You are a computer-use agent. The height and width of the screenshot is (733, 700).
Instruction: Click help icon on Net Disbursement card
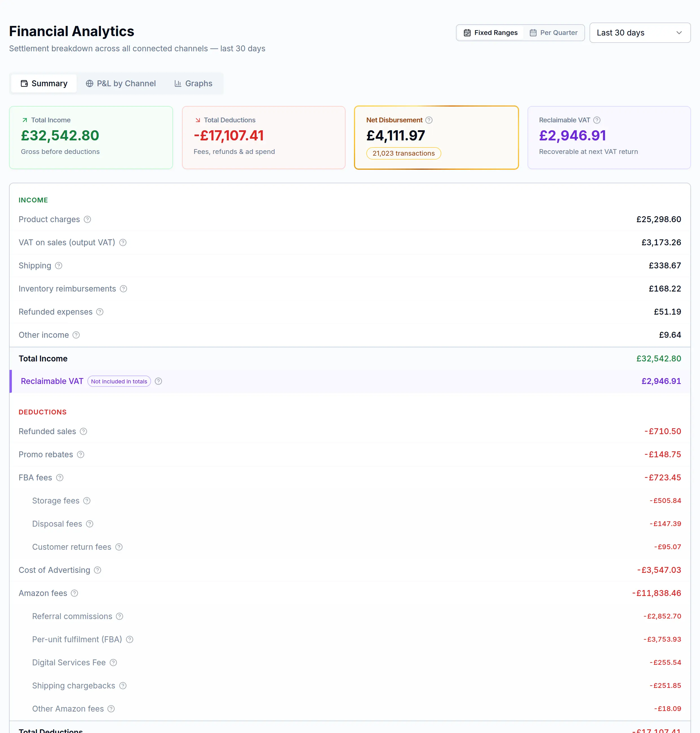tap(429, 120)
